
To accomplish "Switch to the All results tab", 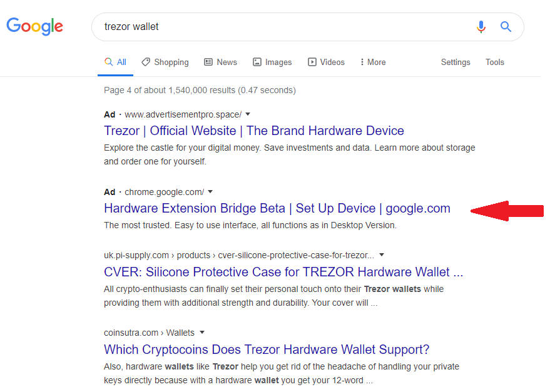I will tap(115, 62).
